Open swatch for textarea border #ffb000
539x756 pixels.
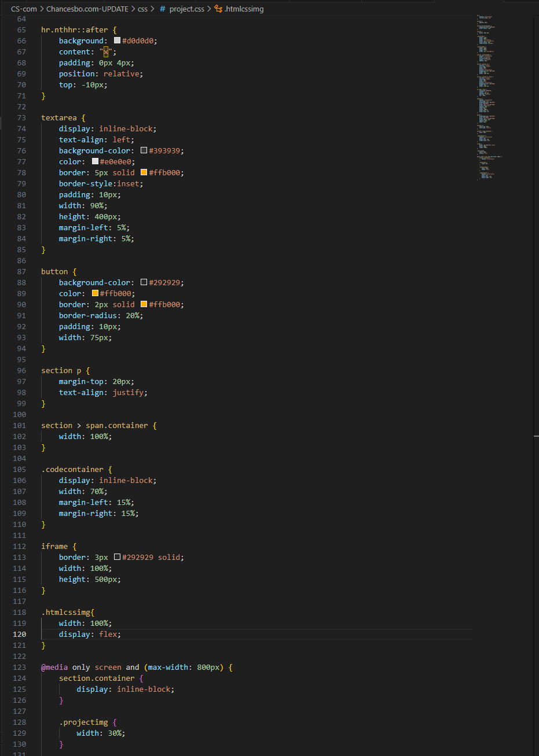[x=144, y=172]
